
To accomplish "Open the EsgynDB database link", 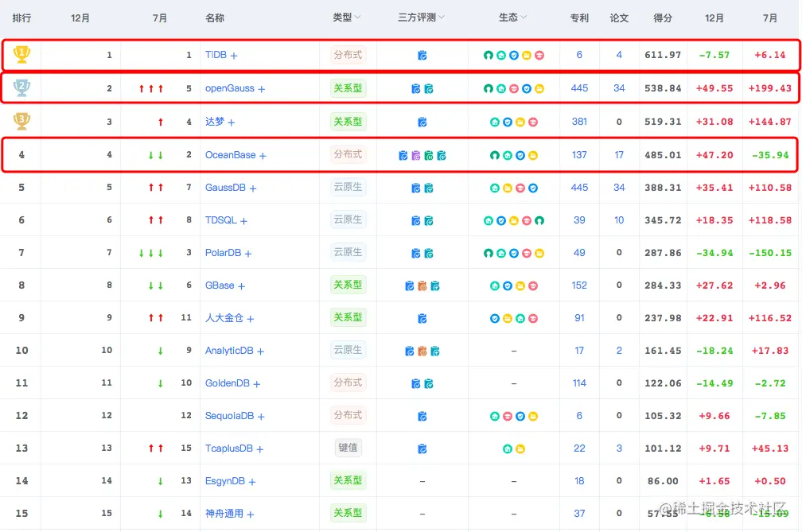I will point(225,481).
